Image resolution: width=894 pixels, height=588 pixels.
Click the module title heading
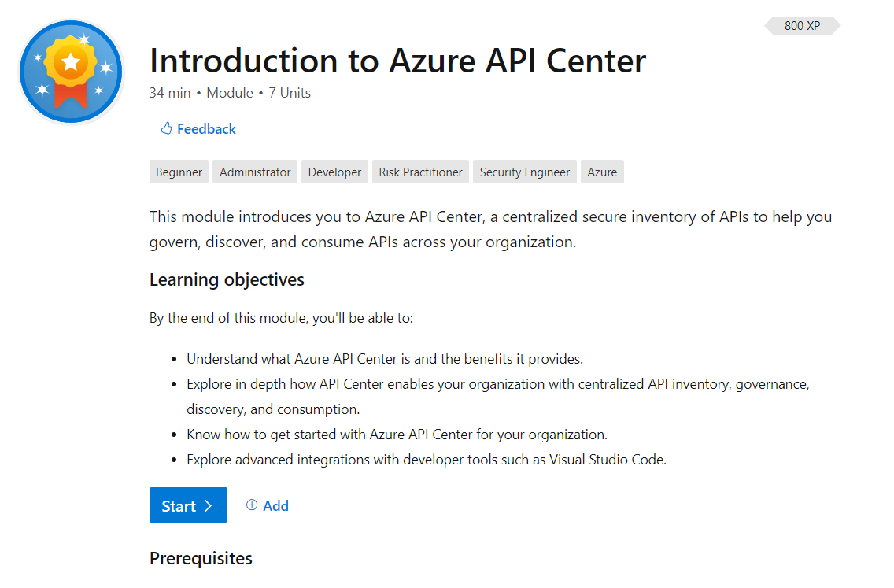pos(397,61)
